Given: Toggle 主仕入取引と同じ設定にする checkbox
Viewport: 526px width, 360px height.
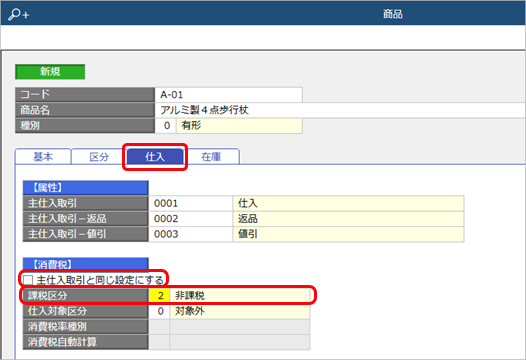Looking at the screenshot, I should 28,280.
